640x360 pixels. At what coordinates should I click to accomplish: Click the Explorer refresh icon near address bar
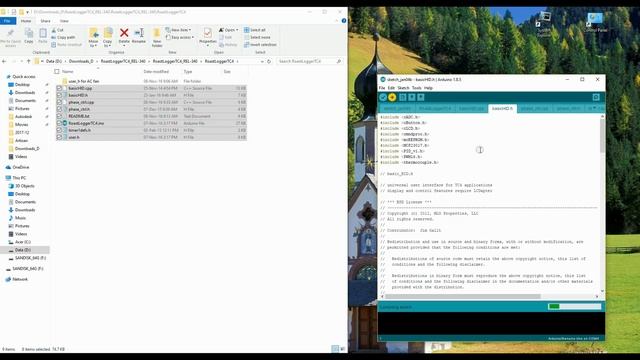click(x=269, y=61)
